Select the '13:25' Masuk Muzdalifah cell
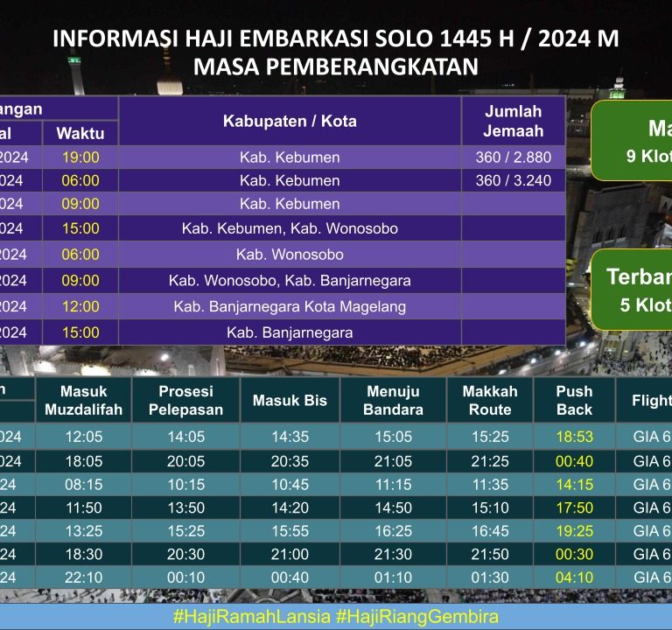 point(84,530)
